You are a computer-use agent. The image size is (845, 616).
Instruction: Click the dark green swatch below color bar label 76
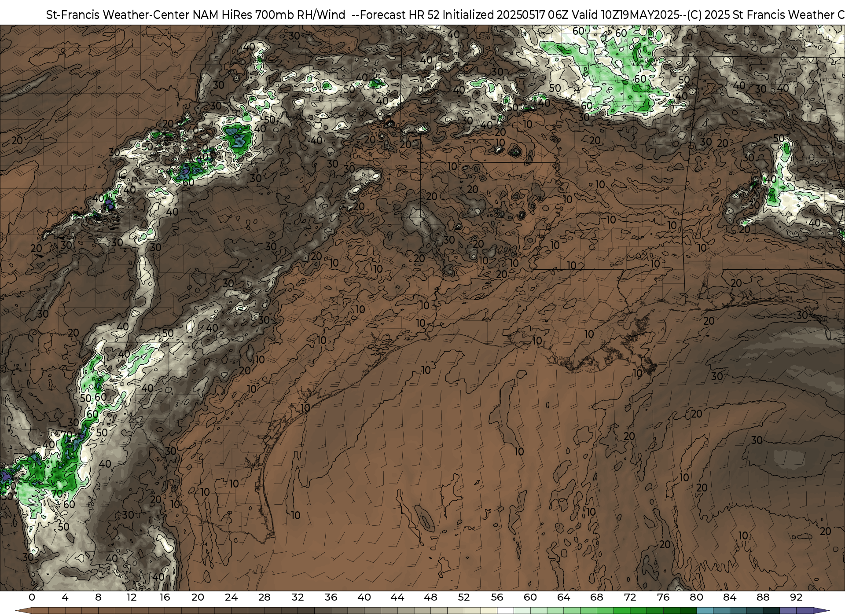coord(672,611)
